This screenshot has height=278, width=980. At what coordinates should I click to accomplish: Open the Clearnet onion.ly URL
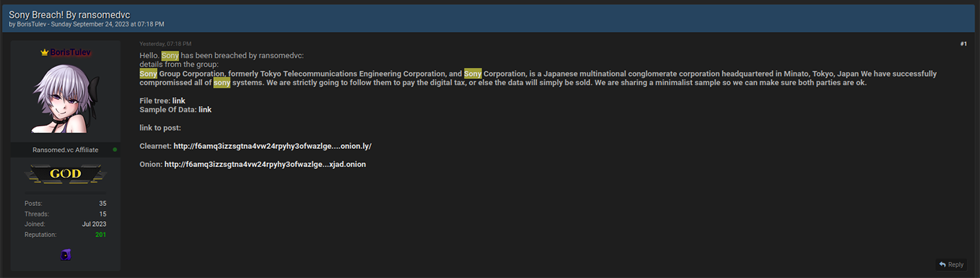point(273,146)
